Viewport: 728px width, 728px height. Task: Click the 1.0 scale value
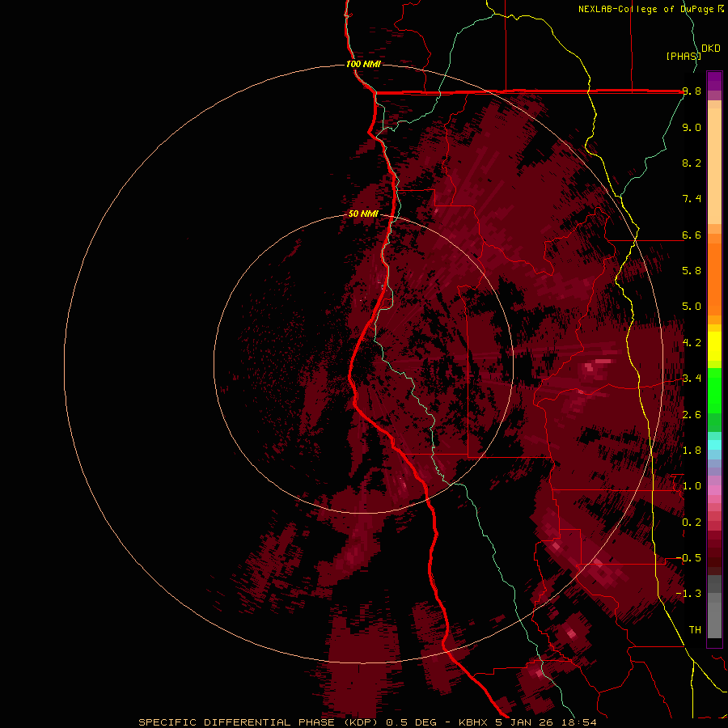pos(692,486)
